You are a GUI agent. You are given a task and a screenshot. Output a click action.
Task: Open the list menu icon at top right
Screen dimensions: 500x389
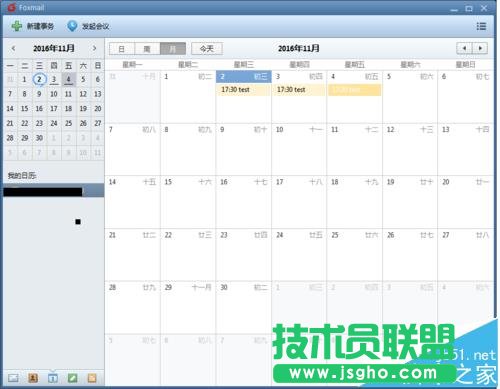tap(481, 26)
